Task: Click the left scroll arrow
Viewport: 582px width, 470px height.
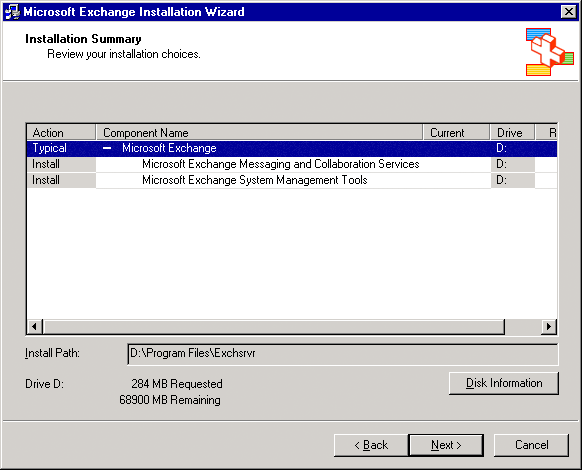Action: point(35,327)
